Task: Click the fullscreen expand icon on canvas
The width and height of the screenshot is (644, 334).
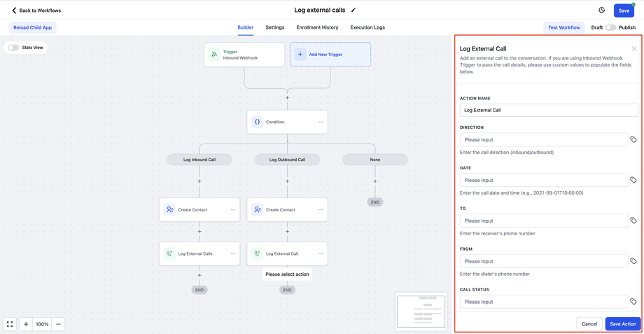Action: (x=10, y=324)
